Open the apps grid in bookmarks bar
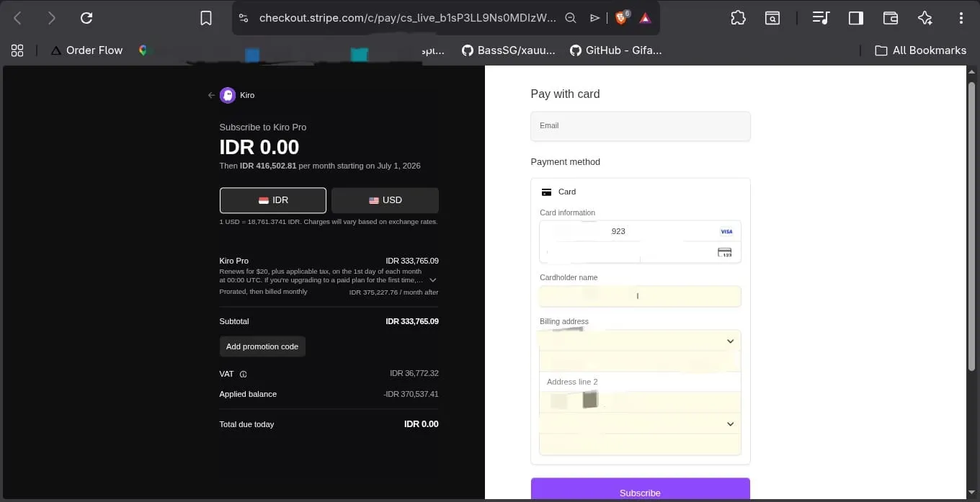Viewport: 980px width, 502px height. 17,50
